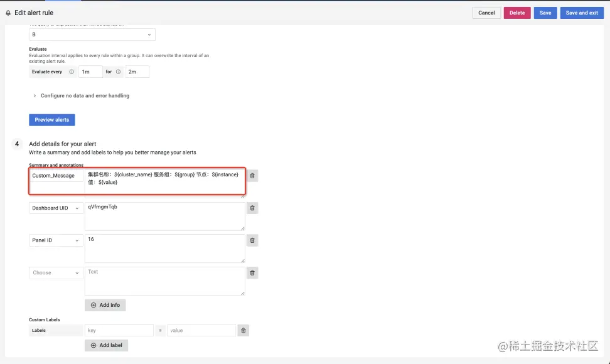Screen dimensions: 610x364
Task: Click the Panel ID value text area
Action: (165, 249)
